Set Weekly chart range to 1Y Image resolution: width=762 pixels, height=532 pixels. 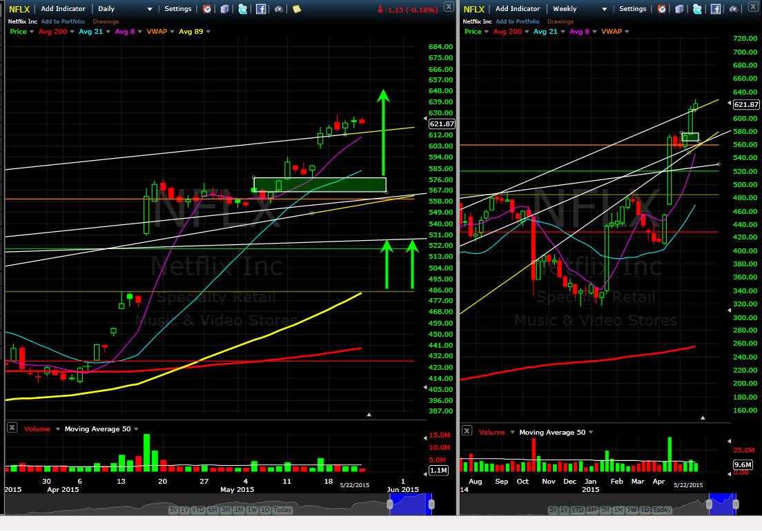point(564,510)
